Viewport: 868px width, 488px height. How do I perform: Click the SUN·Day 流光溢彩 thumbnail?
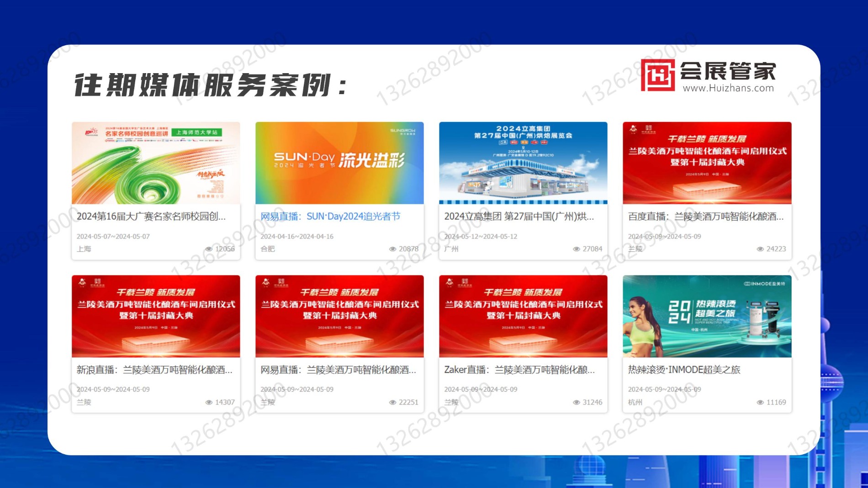pyautogui.click(x=339, y=163)
